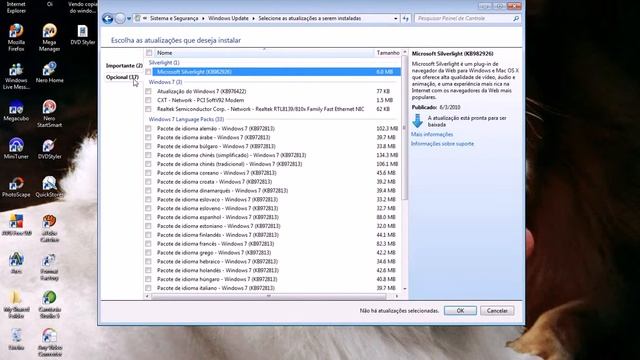Open the Mozilla Firefox desktop shortcut
The image size is (640, 360).
pyautogui.click(x=16, y=37)
